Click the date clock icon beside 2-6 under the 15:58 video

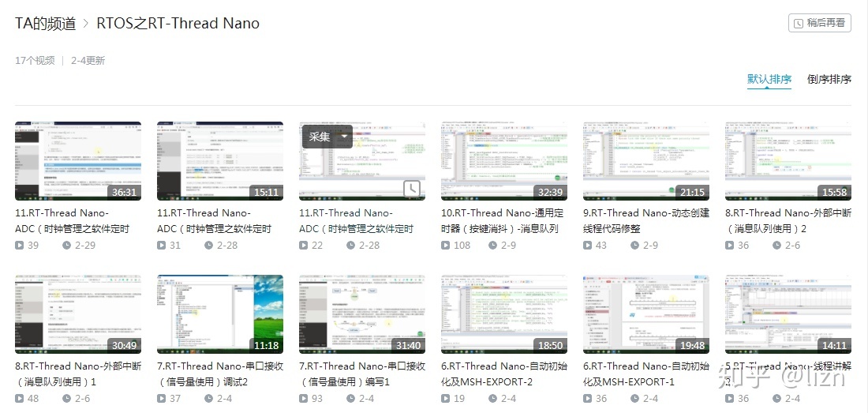click(776, 246)
